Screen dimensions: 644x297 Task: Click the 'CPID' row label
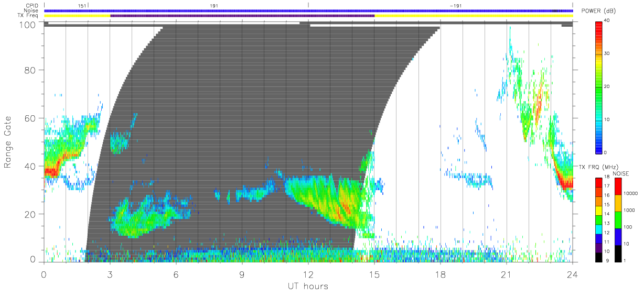click(31, 5)
